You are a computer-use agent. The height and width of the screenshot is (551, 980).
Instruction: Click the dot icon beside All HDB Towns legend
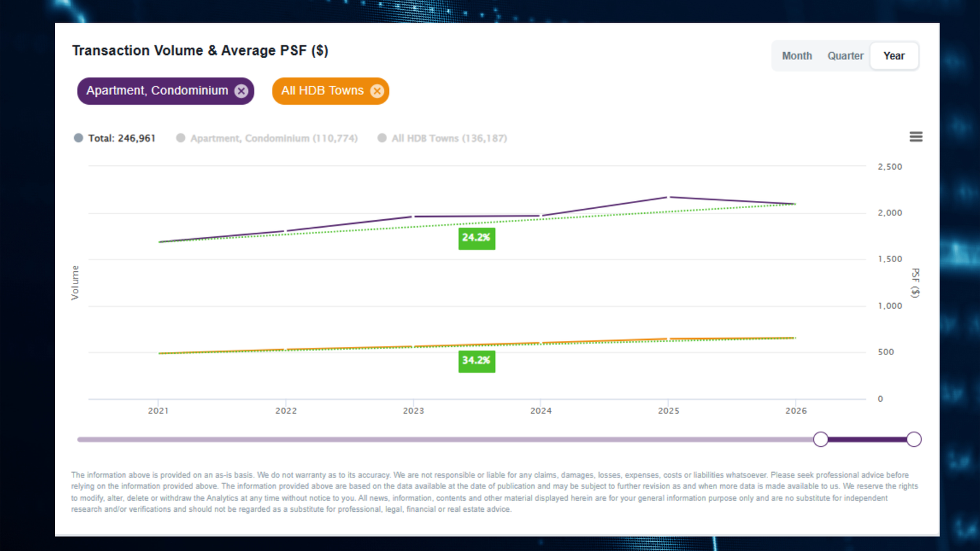[x=381, y=138]
